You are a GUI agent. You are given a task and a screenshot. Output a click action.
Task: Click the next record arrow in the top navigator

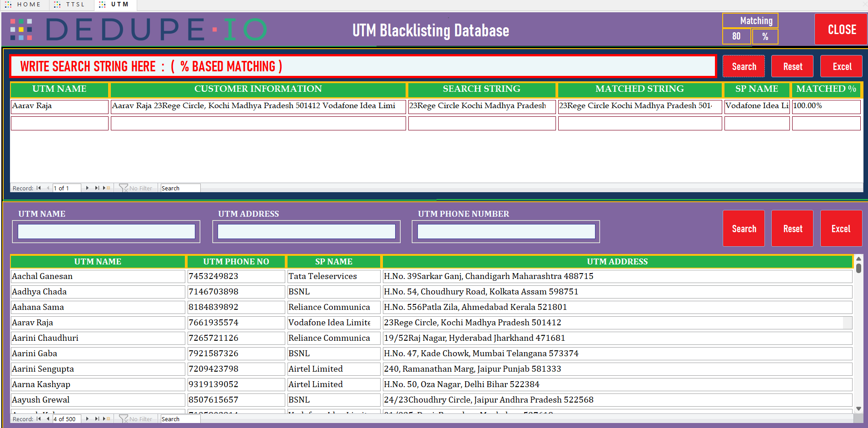click(87, 188)
